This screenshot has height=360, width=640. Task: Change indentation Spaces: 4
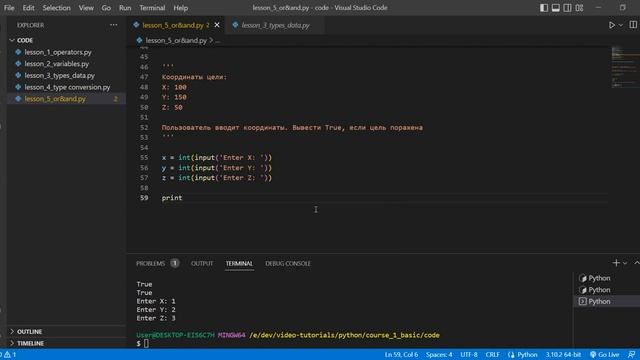(x=439, y=355)
